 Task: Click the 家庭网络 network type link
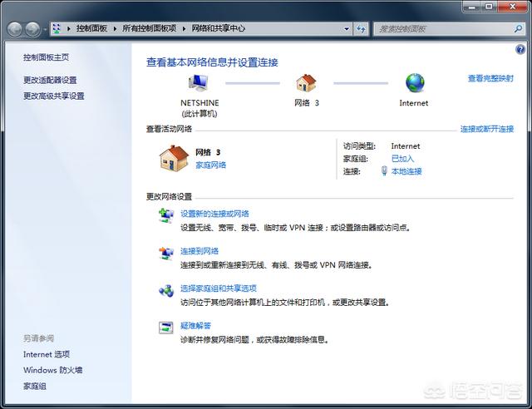coord(210,165)
